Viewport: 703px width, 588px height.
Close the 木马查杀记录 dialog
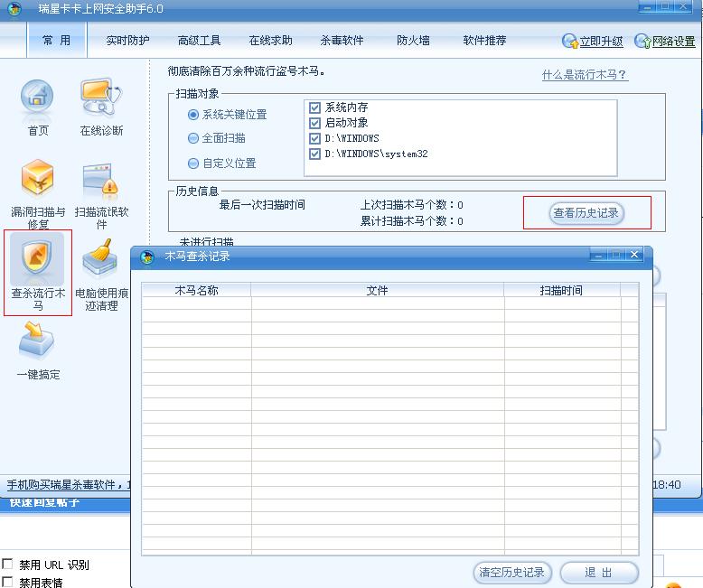click(x=634, y=255)
